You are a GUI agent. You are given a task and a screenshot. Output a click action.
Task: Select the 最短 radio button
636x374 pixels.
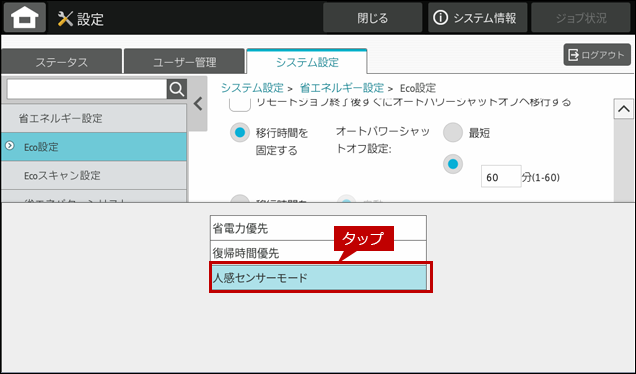coord(453,133)
